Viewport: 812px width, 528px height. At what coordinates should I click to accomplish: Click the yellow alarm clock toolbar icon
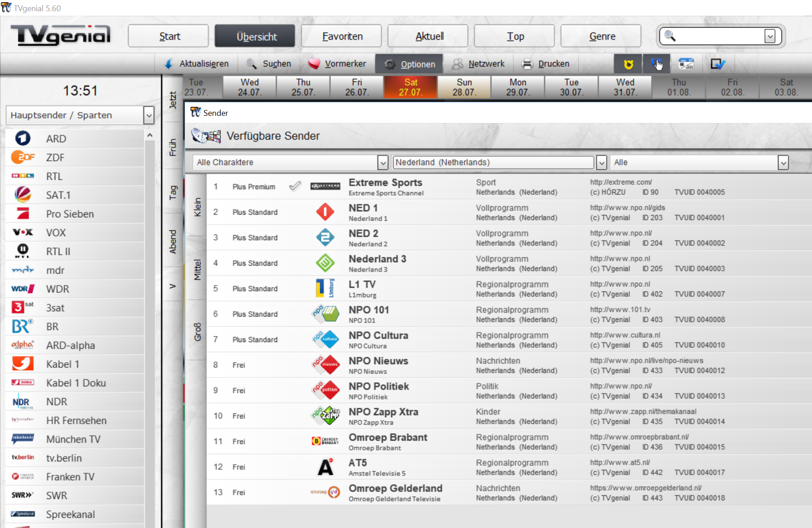pos(628,64)
